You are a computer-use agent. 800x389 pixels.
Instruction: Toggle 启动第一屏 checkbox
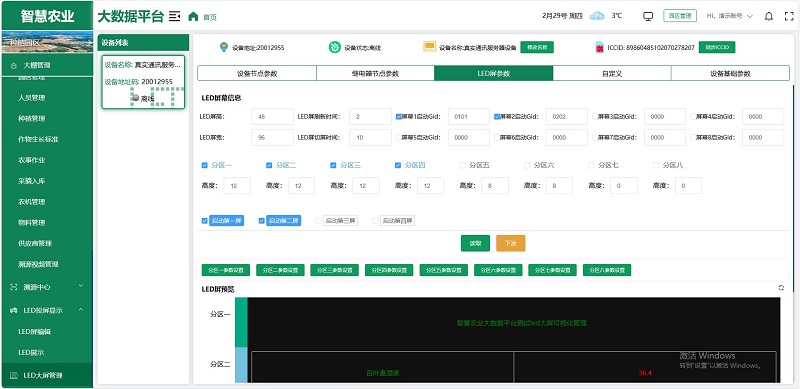[x=205, y=221]
